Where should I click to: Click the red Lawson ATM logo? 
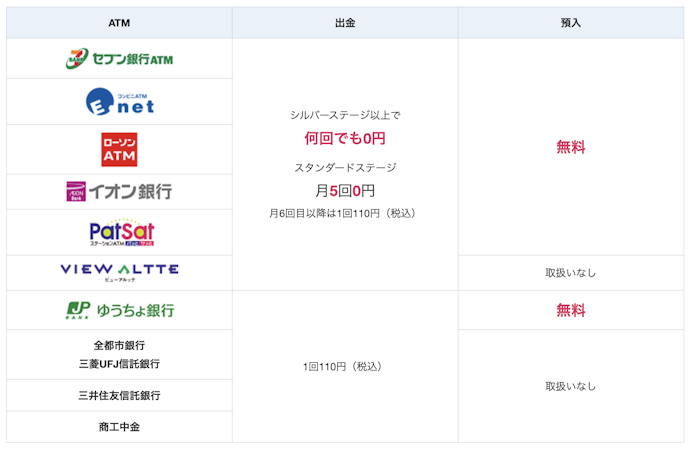(x=119, y=150)
